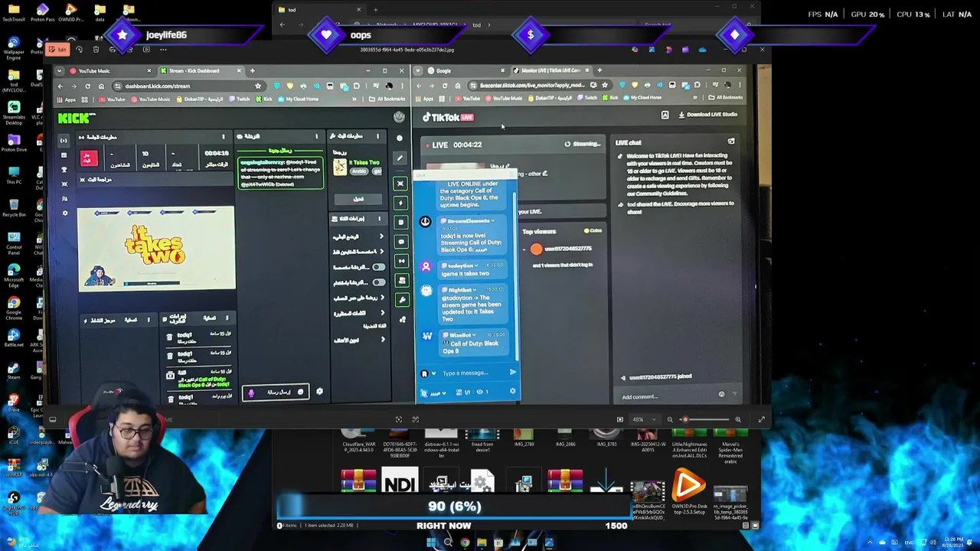Open Kick chat settings gear

[319, 392]
